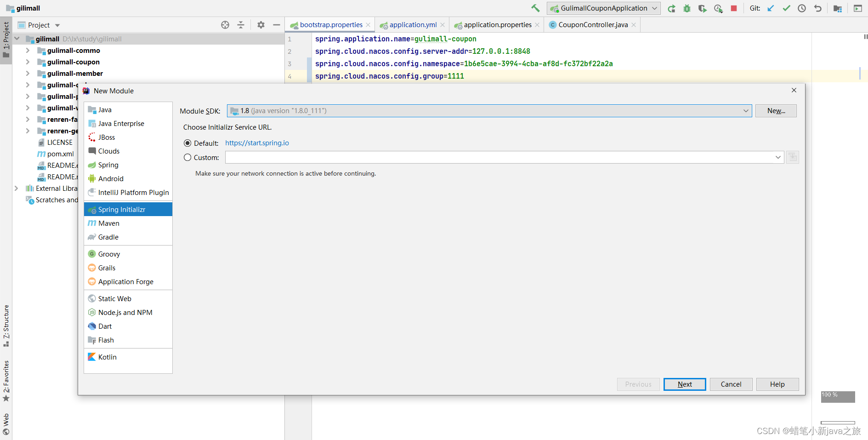Switch to application.yml tab
This screenshot has height=440, width=868.
413,25
